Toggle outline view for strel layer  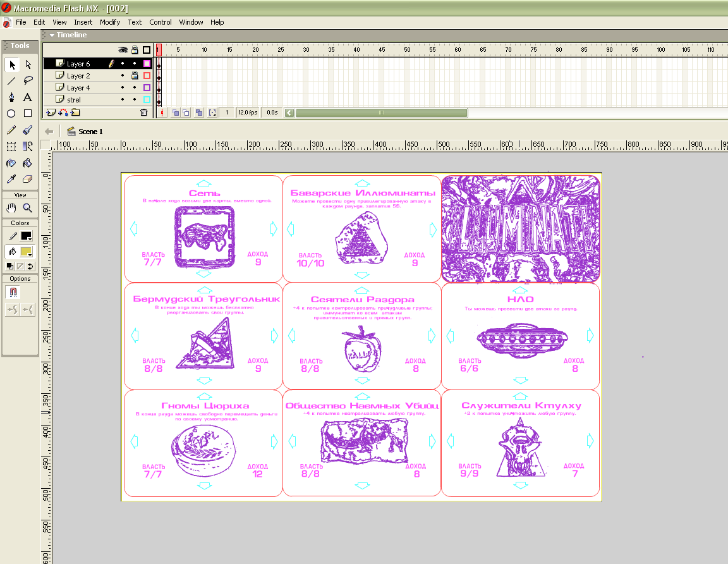click(147, 99)
